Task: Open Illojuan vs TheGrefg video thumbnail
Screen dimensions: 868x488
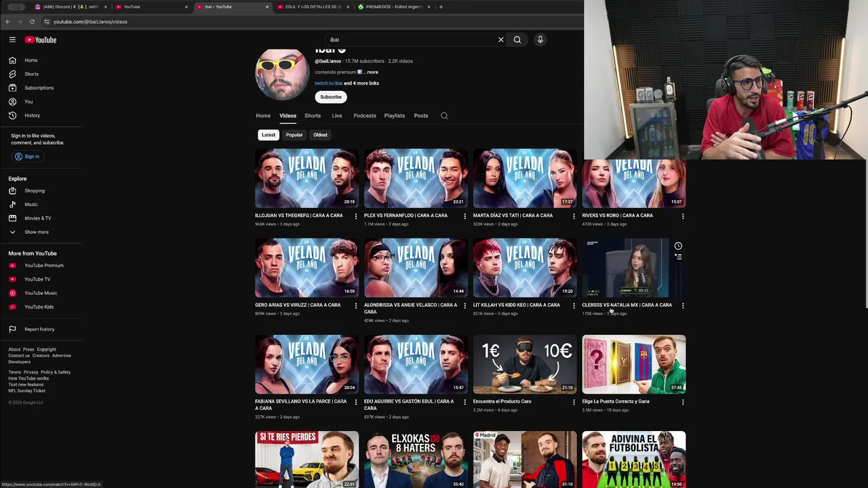Action: pos(307,178)
